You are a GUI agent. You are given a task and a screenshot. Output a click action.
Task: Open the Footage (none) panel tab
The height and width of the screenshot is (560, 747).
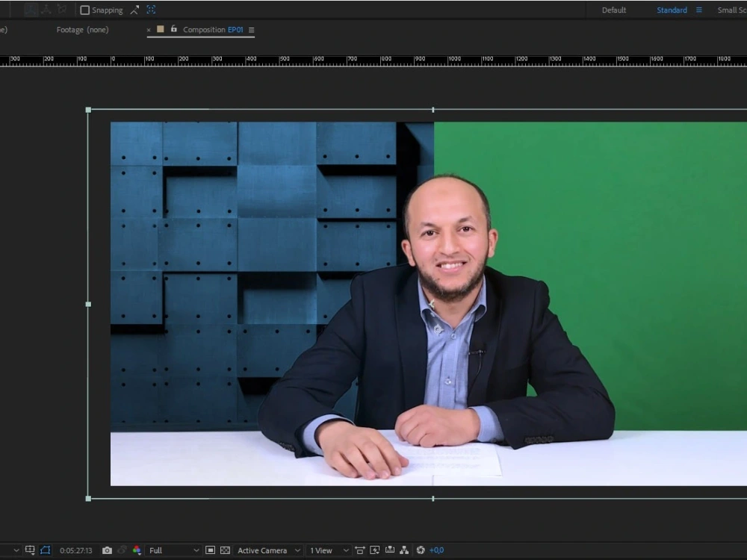82,30
